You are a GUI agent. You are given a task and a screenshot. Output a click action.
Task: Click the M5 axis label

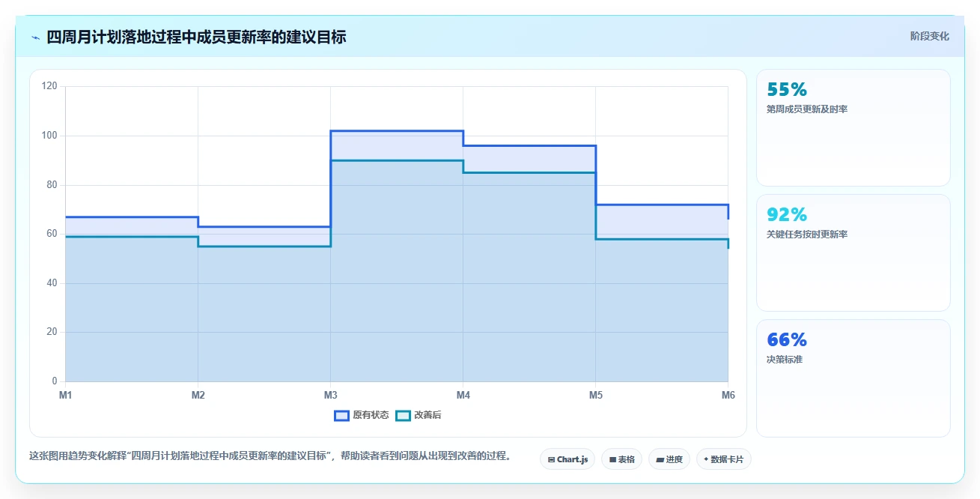(595, 395)
